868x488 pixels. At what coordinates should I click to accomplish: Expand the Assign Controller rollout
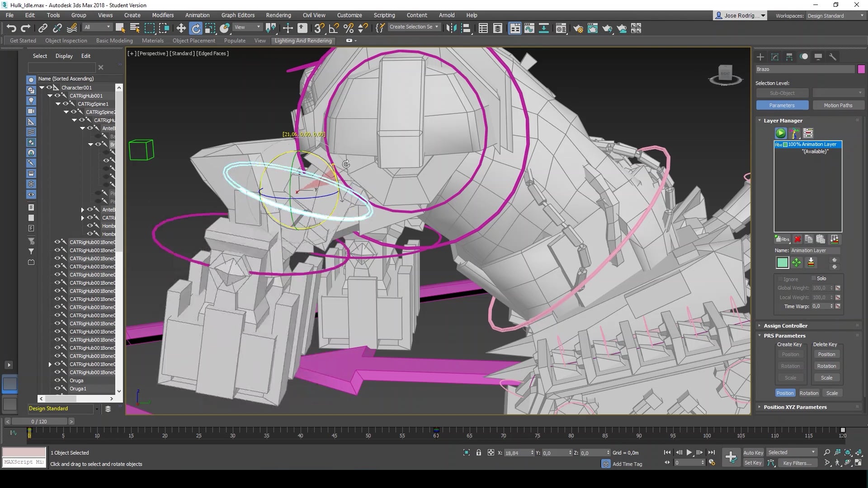[759, 325]
